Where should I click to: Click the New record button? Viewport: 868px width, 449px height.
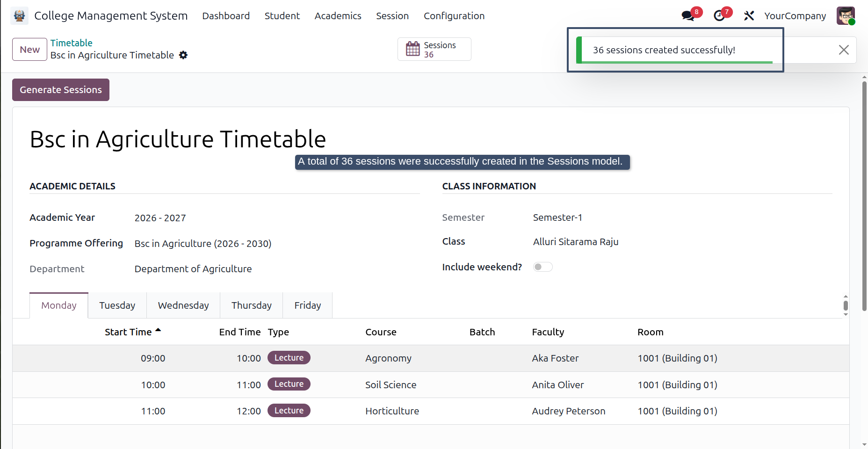point(29,50)
